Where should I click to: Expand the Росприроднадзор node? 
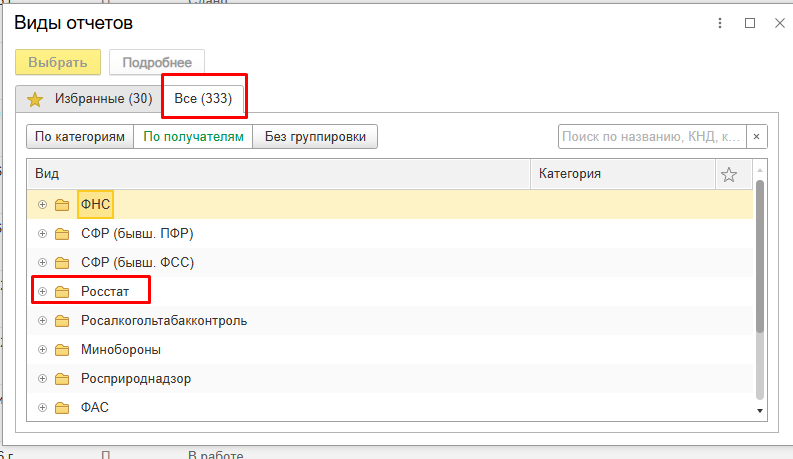tap(42, 379)
